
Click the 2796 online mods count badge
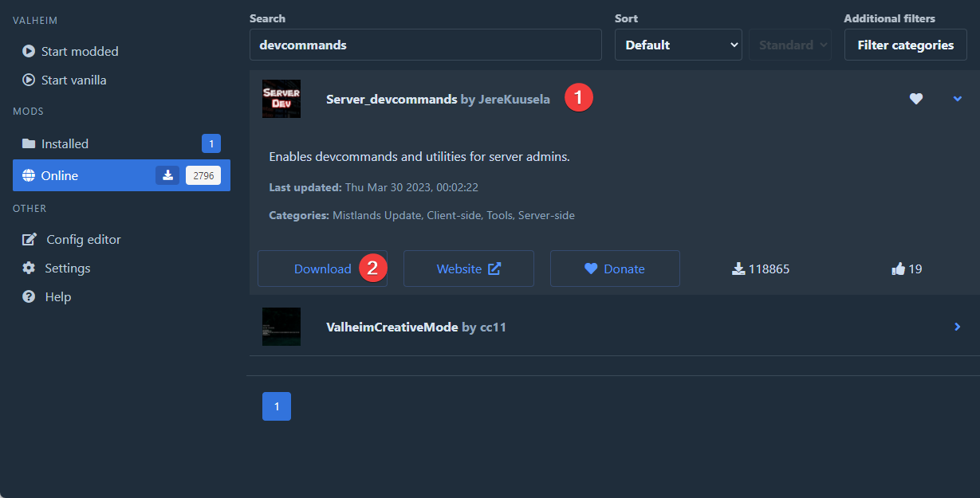point(203,175)
